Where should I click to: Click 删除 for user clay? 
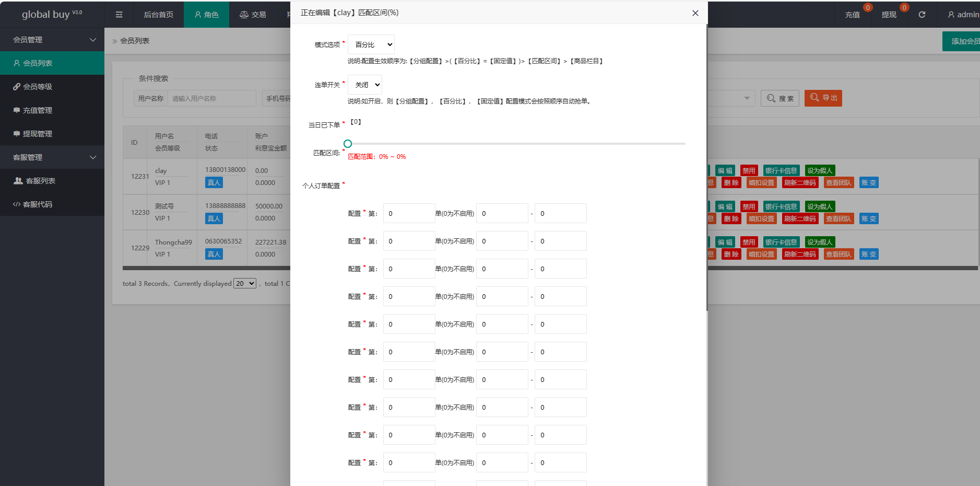click(731, 182)
